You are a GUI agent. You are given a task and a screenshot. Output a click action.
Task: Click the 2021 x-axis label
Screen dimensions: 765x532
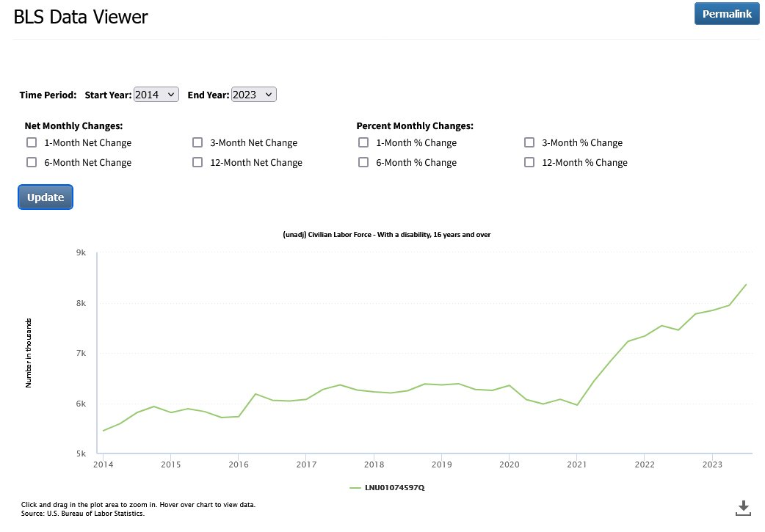(576, 464)
